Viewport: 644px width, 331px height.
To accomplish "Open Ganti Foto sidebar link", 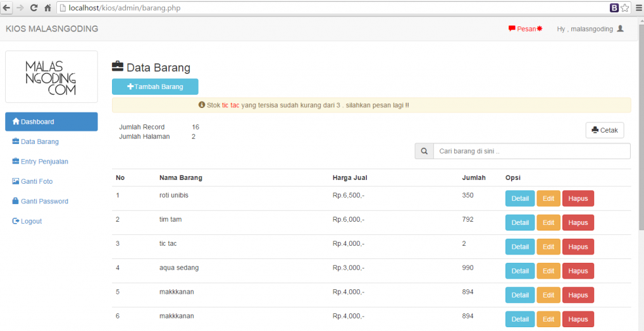I will click(x=37, y=181).
